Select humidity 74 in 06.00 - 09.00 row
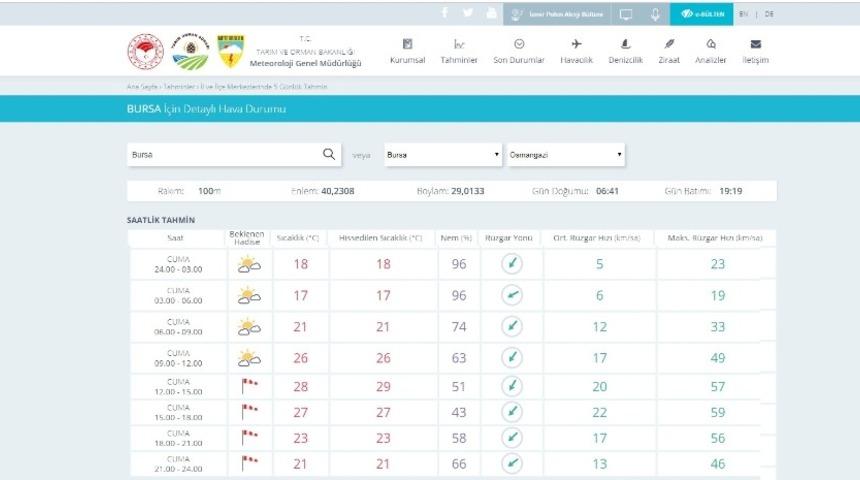This screenshot has height=480, width=860. tap(459, 327)
